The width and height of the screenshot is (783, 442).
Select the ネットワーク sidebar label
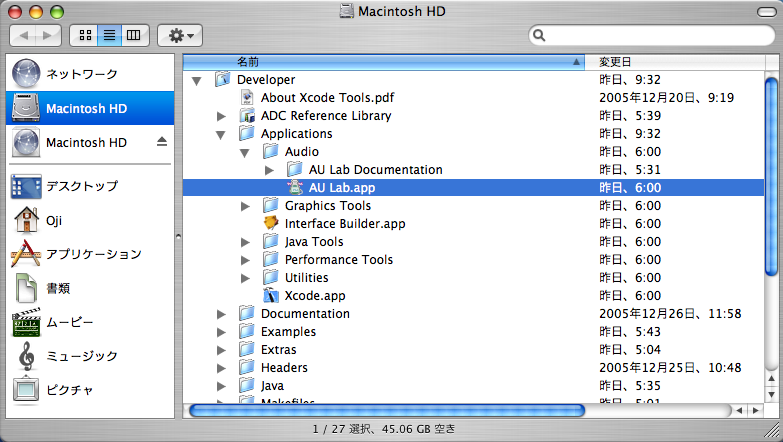[82, 74]
